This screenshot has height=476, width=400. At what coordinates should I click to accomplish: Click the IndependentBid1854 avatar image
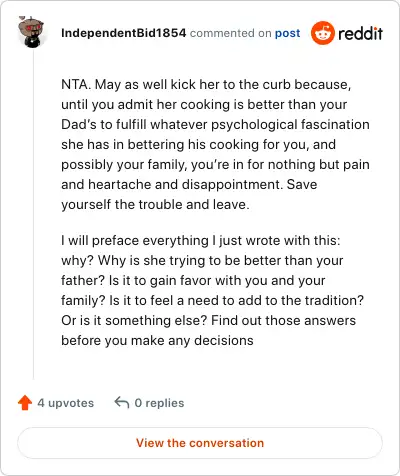click(x=31, y=32)
